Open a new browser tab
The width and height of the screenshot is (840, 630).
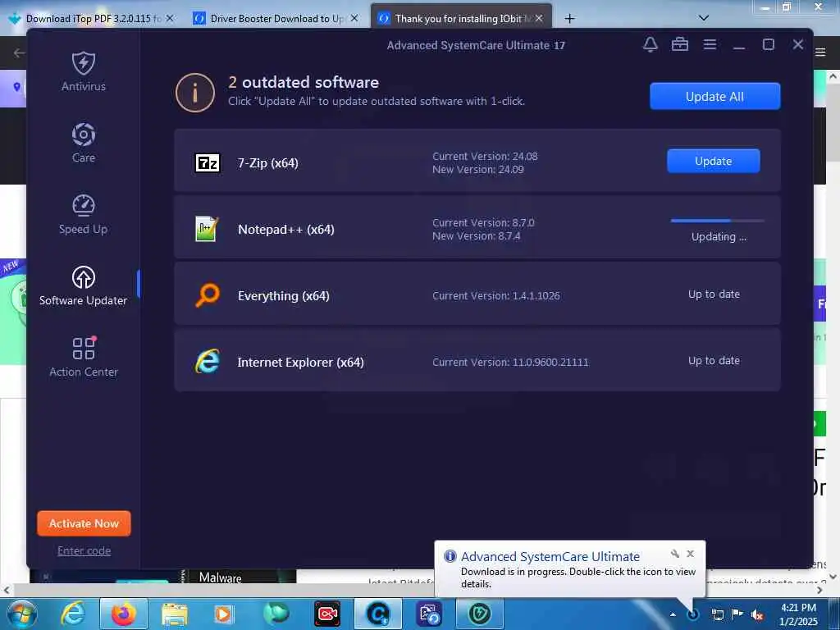(569, 19)
